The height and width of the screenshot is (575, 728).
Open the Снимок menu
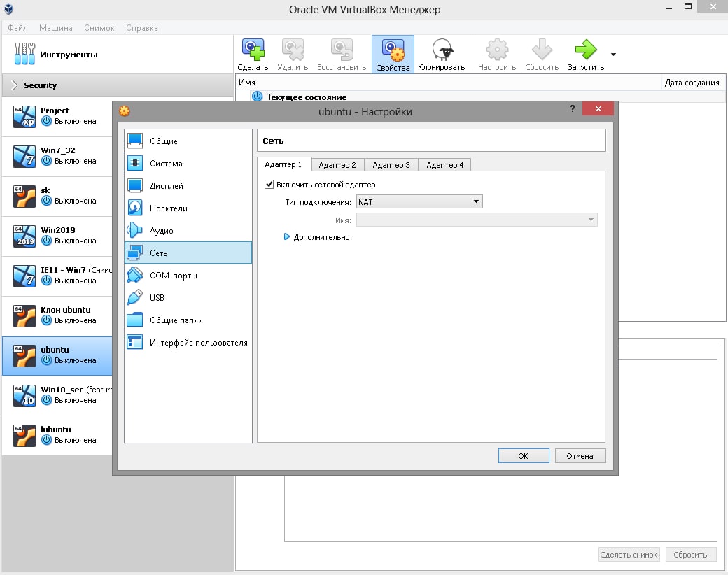point(99,28)
